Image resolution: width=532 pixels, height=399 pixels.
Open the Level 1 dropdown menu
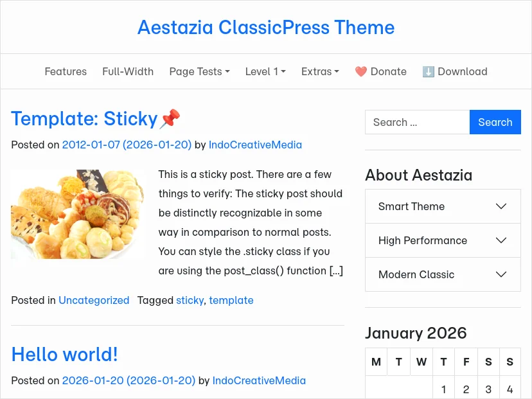(x=265, y=71)
